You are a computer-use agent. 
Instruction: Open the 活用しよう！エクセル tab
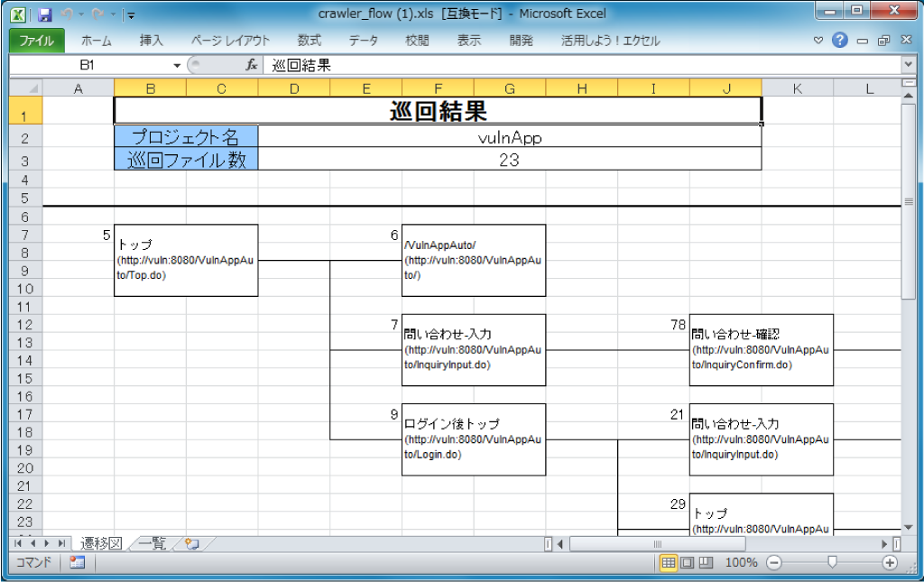tap(611, 41)
